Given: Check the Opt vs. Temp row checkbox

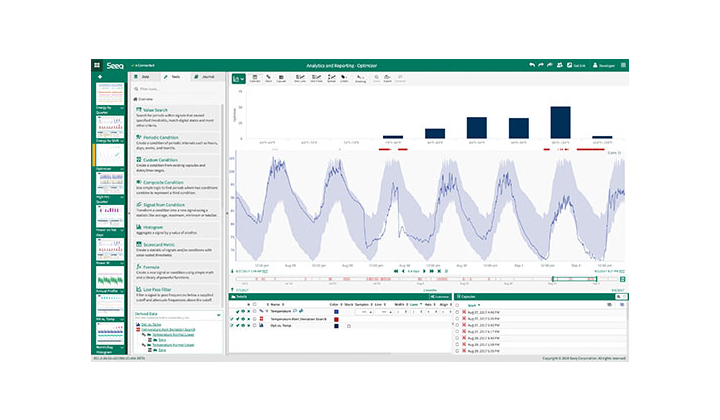Looking at the screenshot, I should (x=254, y=325).
